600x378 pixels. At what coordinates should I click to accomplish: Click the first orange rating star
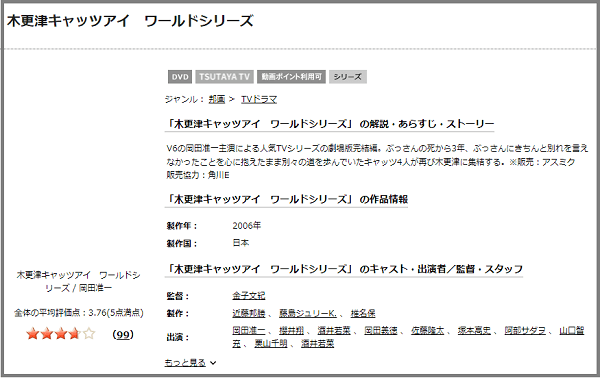[33, 334]
